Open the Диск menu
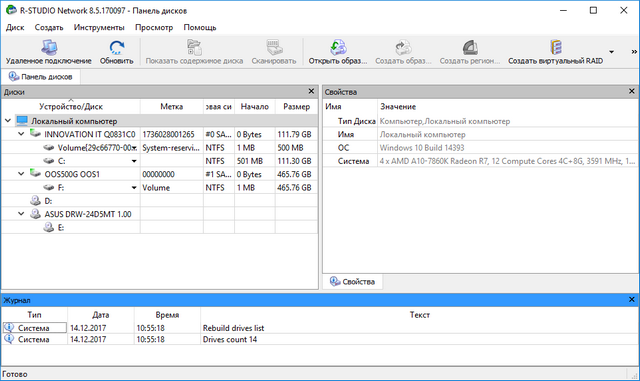640x381 pixels. tap(15, 27)
